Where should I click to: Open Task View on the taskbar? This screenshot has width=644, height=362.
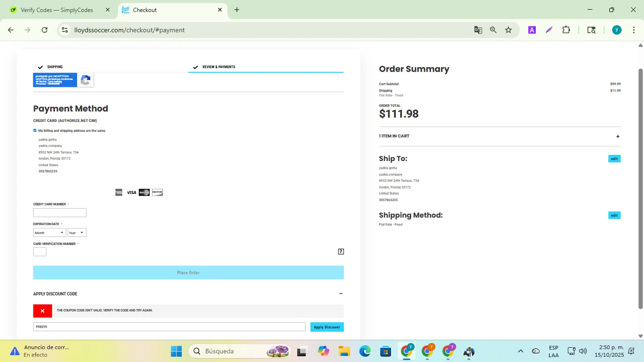302,351
